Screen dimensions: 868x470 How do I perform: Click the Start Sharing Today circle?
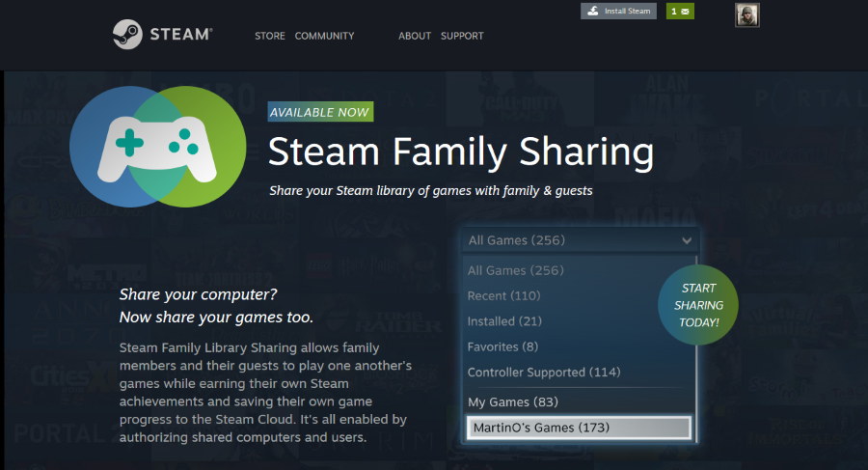click(x=698, y=305)
